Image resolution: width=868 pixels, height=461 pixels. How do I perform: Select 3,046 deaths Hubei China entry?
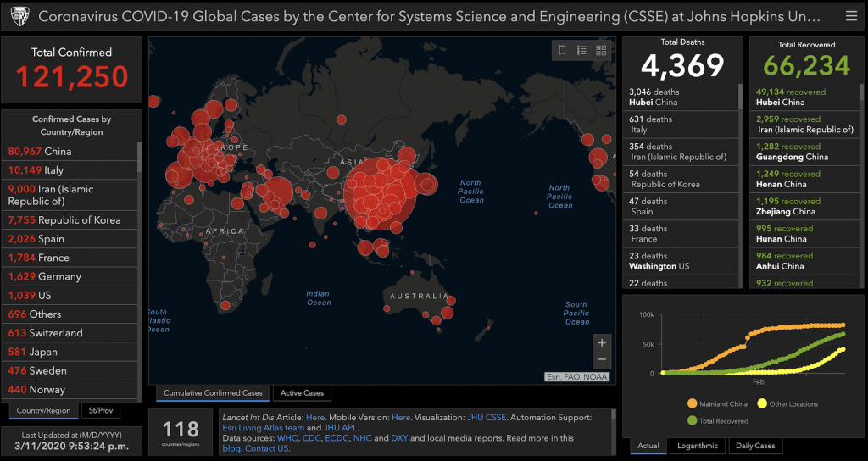(681, 97)
